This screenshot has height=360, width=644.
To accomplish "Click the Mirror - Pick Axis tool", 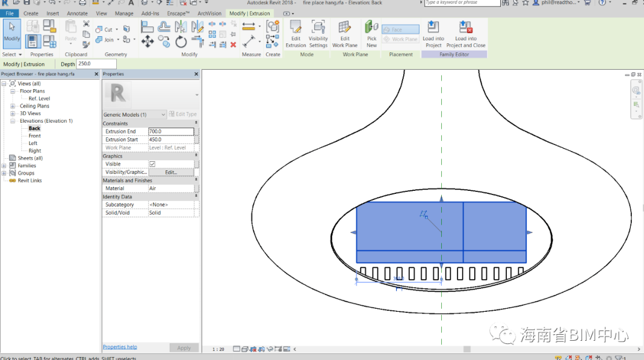I will pyautogui.click(x=181, y=27).
